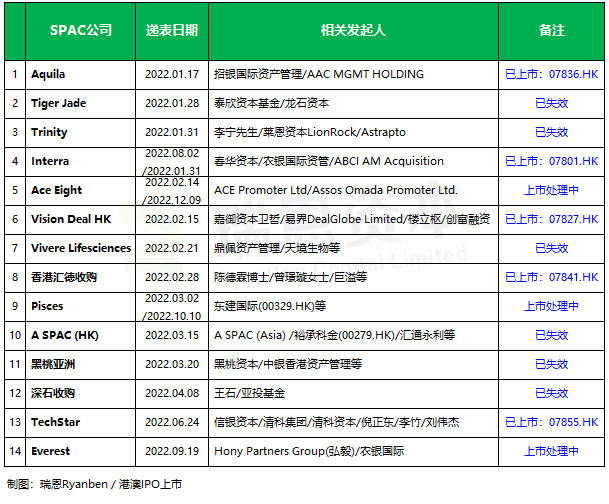The image size is (609, 504).
Task: Click the date 2022.01.28
Action: pos(172,103)
